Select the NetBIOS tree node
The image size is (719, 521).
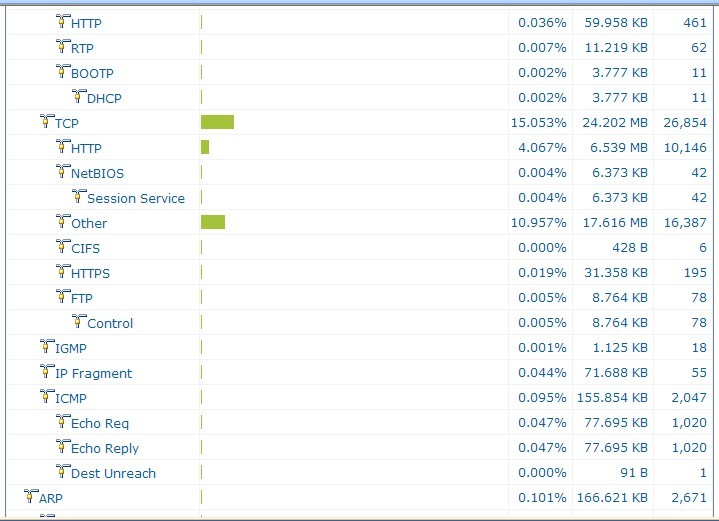click(x=97, y=173)
